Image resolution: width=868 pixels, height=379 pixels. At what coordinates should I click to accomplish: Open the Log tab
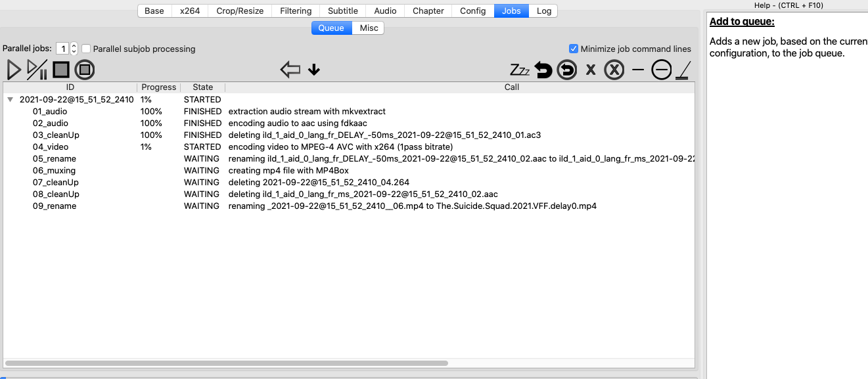point(544,11)
